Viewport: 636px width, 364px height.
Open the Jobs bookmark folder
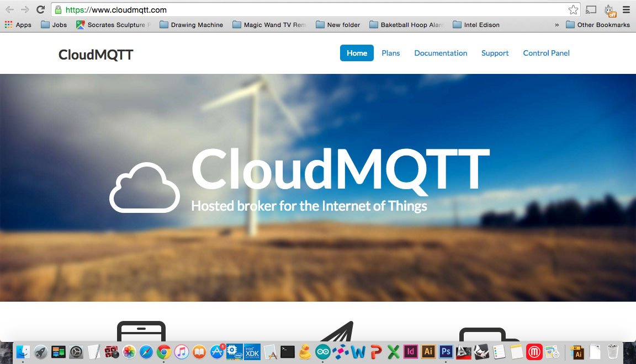click(54, 25)
